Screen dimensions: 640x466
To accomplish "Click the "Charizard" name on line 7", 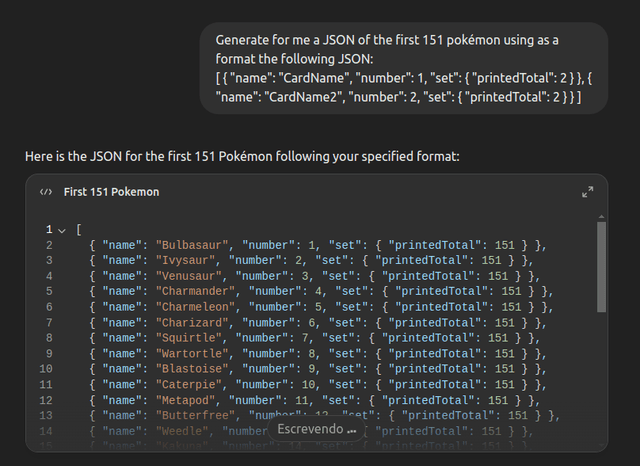I will pos(192,323).
